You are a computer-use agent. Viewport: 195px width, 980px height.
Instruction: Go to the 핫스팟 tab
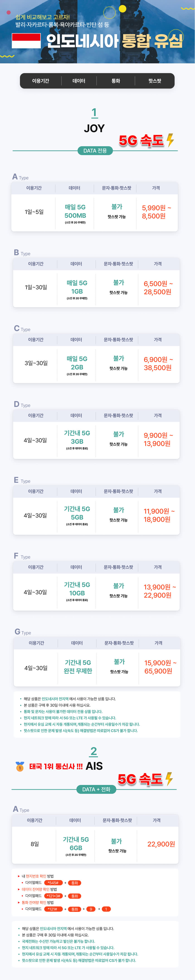click(155, 81)
